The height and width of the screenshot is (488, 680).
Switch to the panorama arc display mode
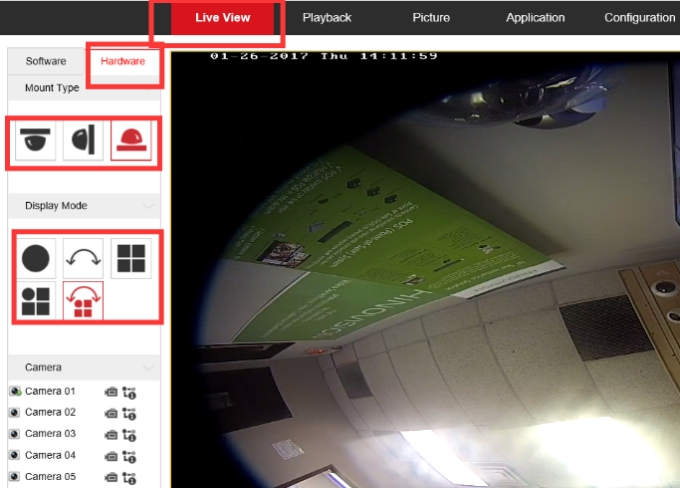click(x=83, y=258)
